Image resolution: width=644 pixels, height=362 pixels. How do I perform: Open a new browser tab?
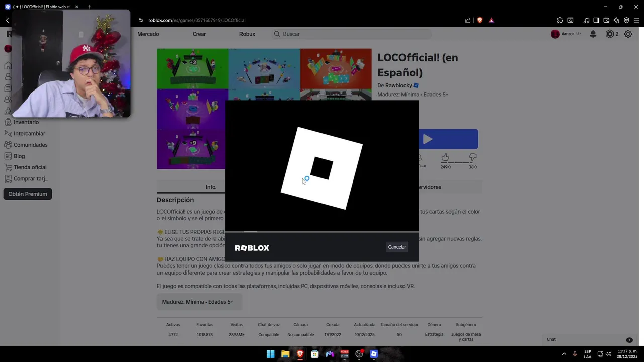(89, 7)
